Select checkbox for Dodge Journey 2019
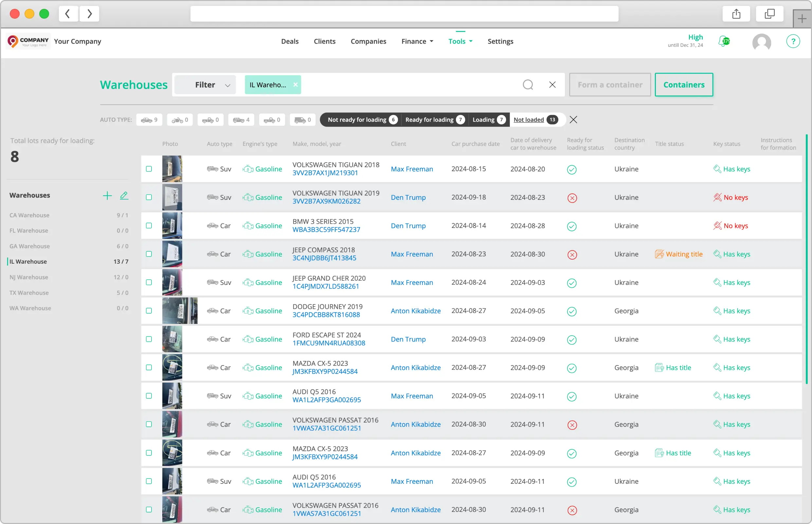The height and width of the screenshot is (524, 812). pyautogui.click(x=149, y=311)
